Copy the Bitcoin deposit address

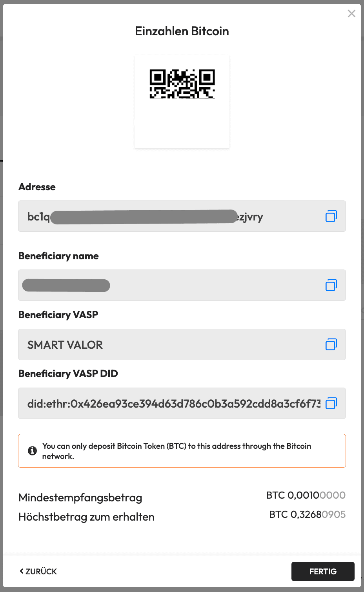[x=331, y=216]
